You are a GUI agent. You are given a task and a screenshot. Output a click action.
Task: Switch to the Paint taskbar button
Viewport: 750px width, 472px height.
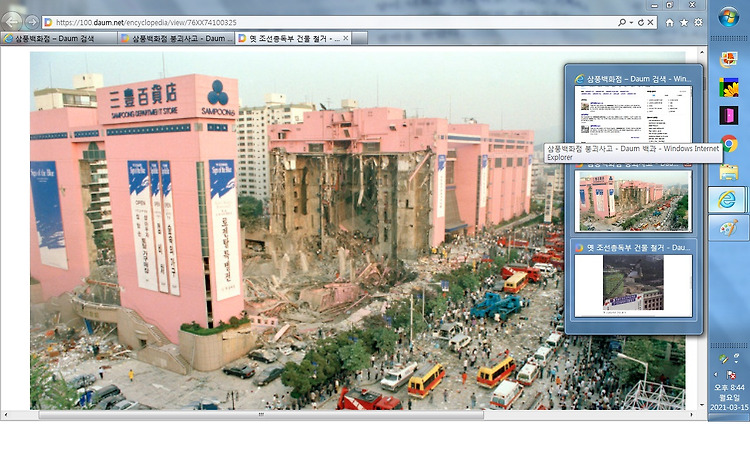coord(727,228)
